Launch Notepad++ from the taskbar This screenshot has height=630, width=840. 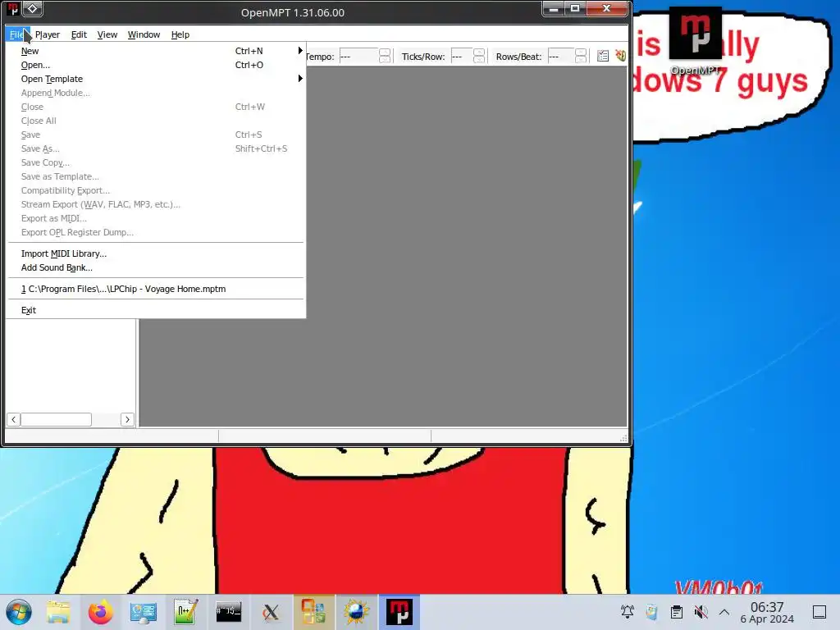pyautogui.click(x=186, y=612)
